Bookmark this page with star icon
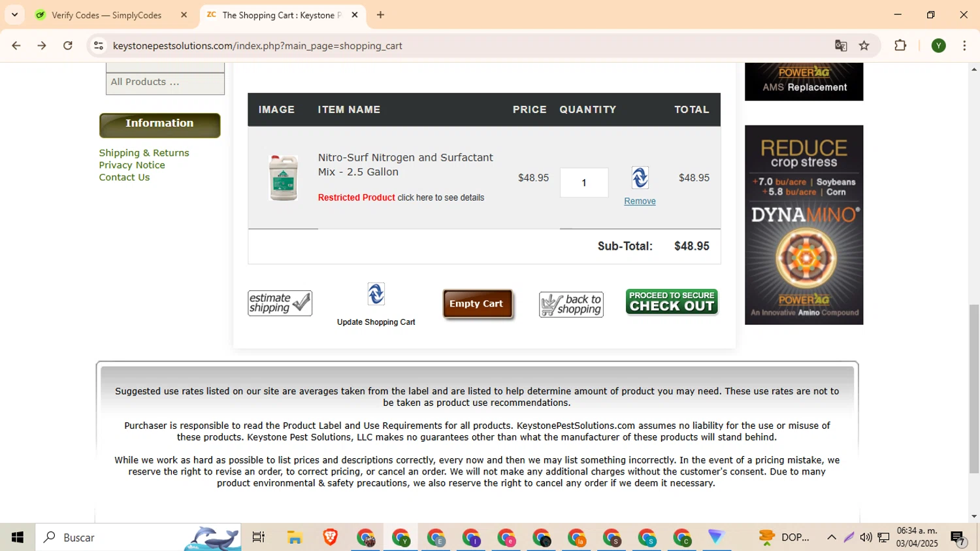980x551 pixels. (864, 46)
